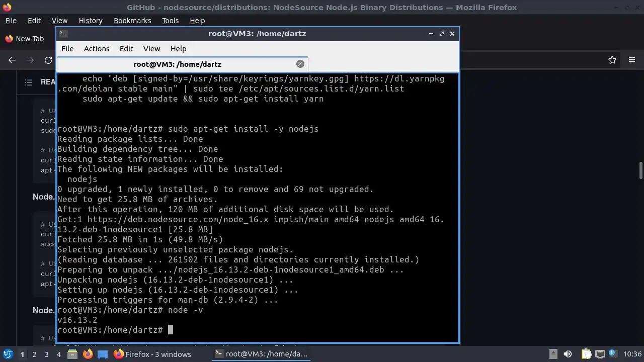The image size is (644, 362).
Task: Bookmark this page with the star icon
Action: coord(612,60)
